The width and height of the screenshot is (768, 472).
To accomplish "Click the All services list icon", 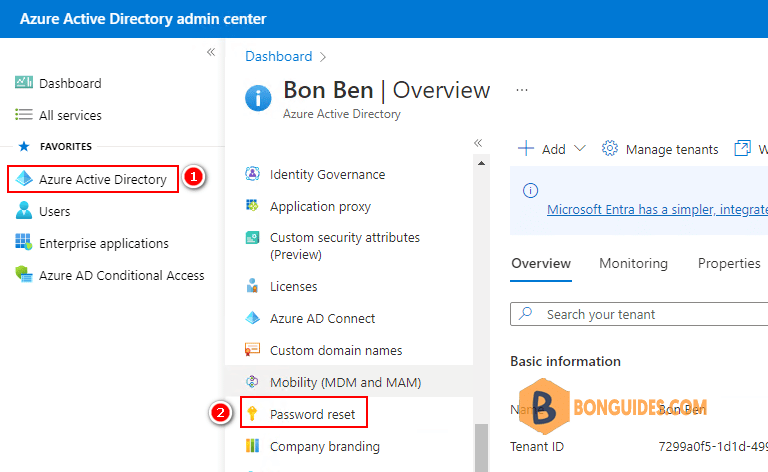I will click(x=24, y=115).
